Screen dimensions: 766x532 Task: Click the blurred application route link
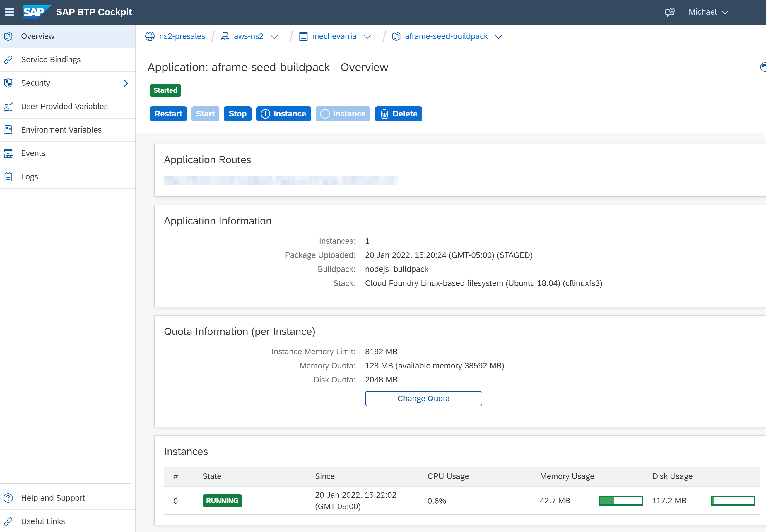(281, 180)
